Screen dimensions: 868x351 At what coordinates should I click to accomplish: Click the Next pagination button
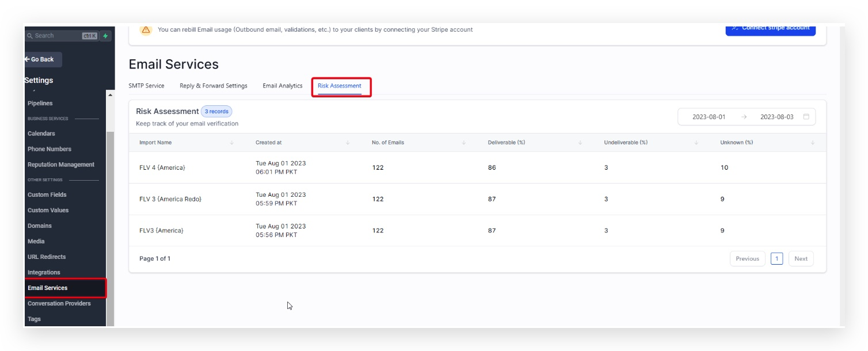(x=801, y=259)
